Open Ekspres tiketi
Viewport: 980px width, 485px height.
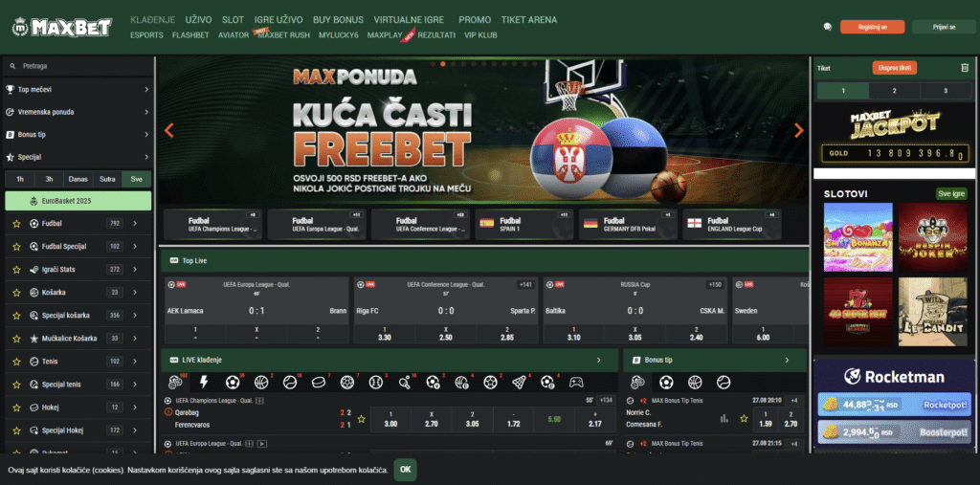click(x=895, y=68)
